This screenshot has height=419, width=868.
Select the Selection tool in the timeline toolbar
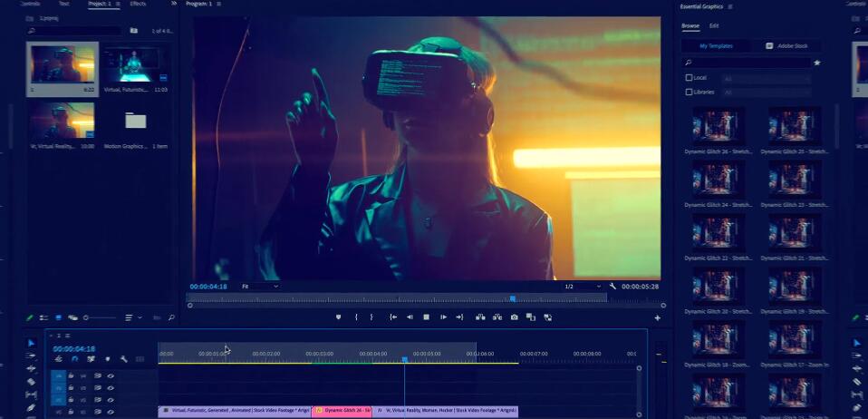[31, 343]
